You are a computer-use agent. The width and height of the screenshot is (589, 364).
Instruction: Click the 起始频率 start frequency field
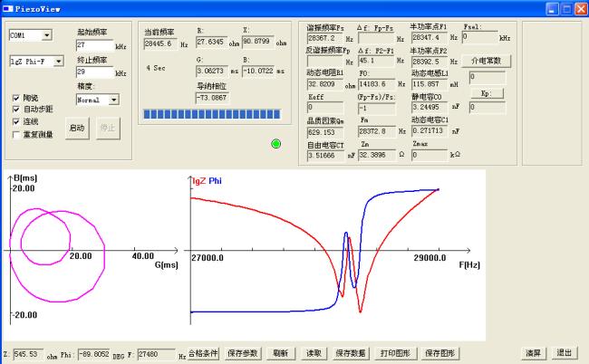[x=94, y=44]
